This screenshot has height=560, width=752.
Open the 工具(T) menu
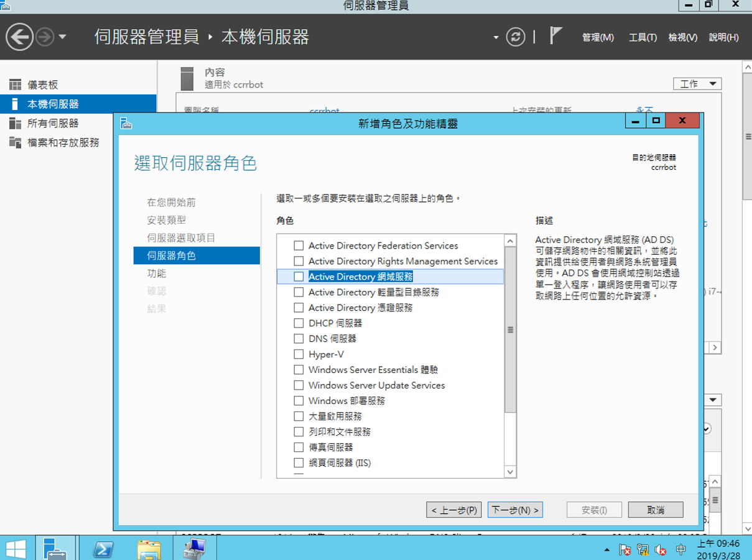click(x=643, y=37)
